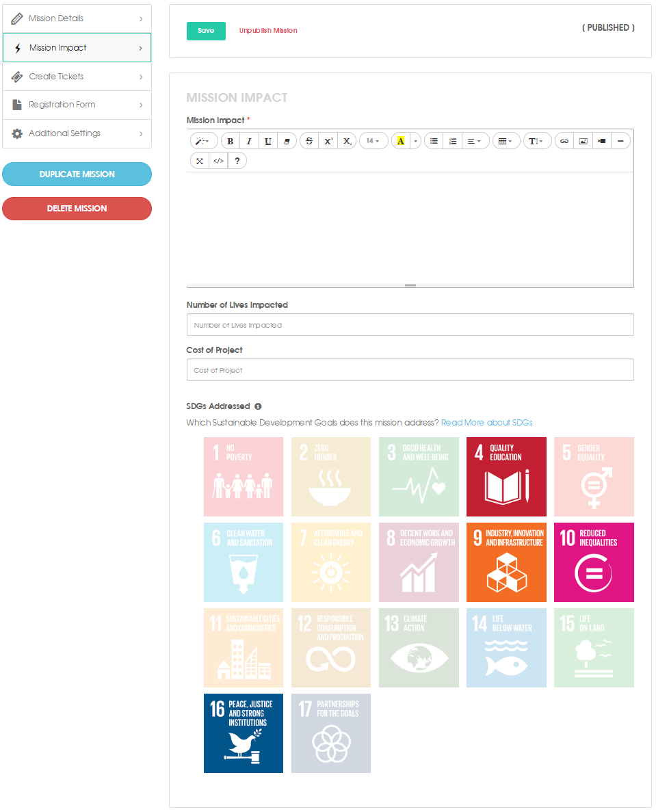This screenshot has height=812, width=656.
Task: Click the SDGs Addressed info icon
Action: pyautogui.click(x=258, y=406)
